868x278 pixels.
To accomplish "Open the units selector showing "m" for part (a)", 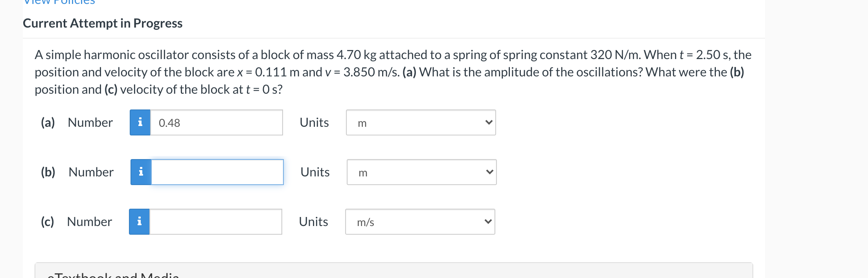I will [x=421, y=122].
